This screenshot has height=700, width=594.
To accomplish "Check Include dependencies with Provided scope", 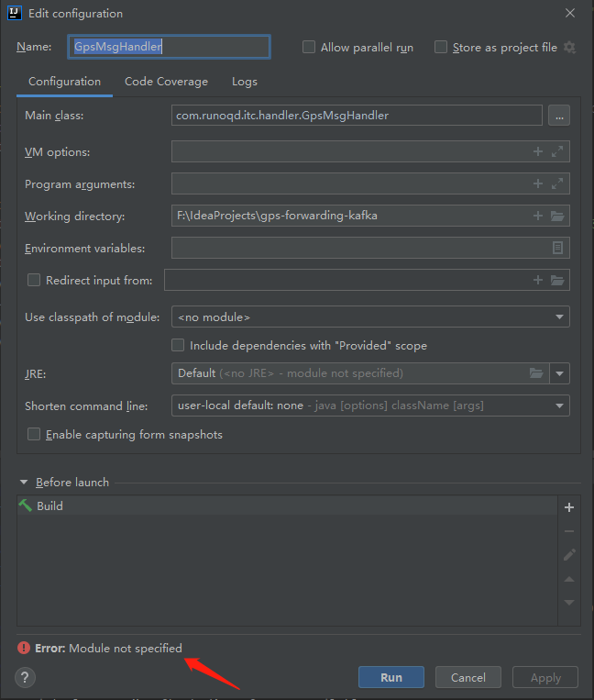I will 179,346.
